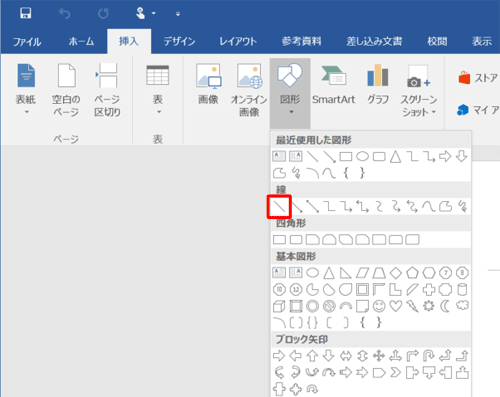Select the octagon labeled 8
Image resolution: width=500 pixels, height=397 pixels.
(x=462, y=273)
